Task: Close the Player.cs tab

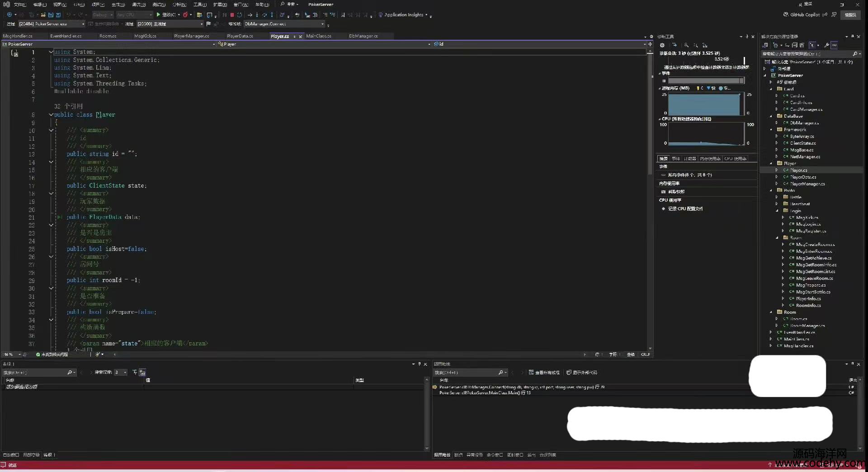Action: click(x=301, y=36)
